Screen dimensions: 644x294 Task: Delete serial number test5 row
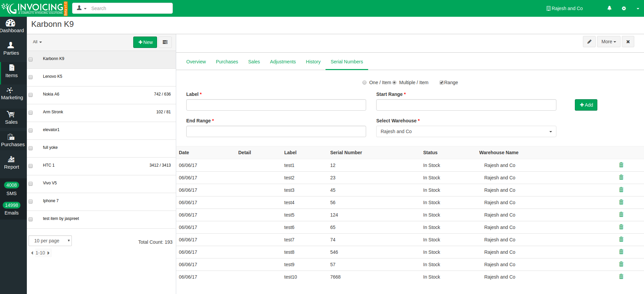click(x=621, y=215)
